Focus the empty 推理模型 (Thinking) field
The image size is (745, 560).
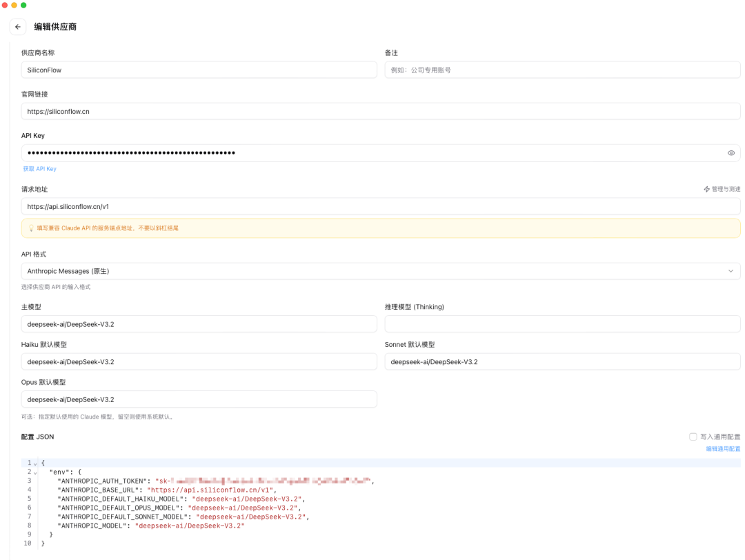coord(563,324)
